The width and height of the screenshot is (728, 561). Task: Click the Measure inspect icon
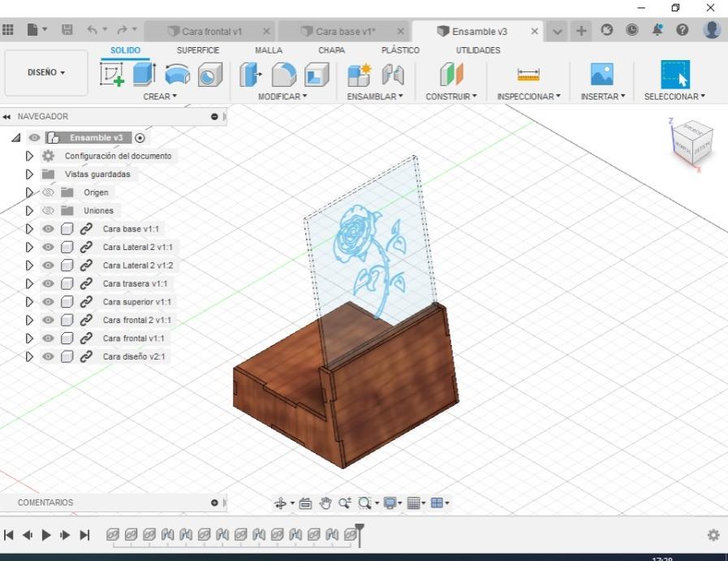click(528, 75)
